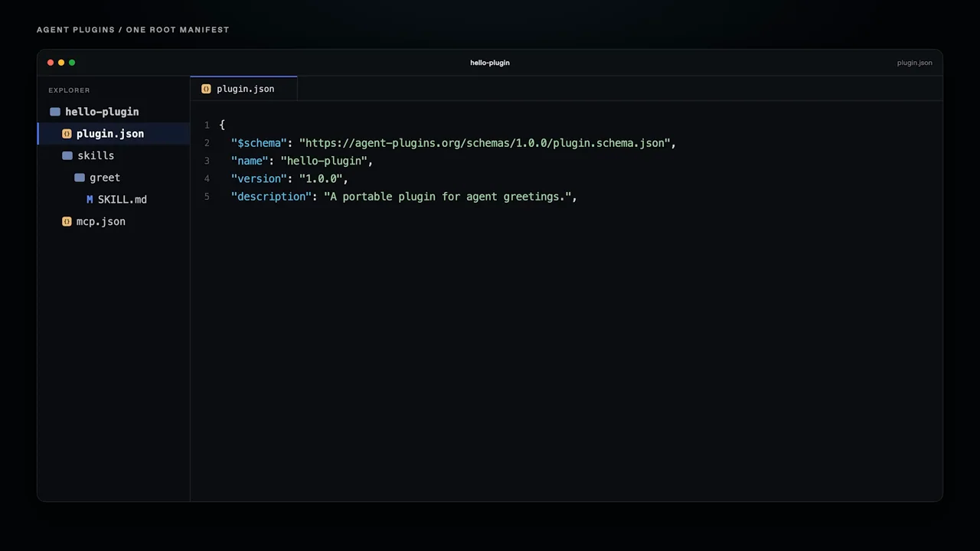The width and height of the screenshot is (980, 551).
Task: Click the EXPLORER panel header
Action: [x=69, y=90]
